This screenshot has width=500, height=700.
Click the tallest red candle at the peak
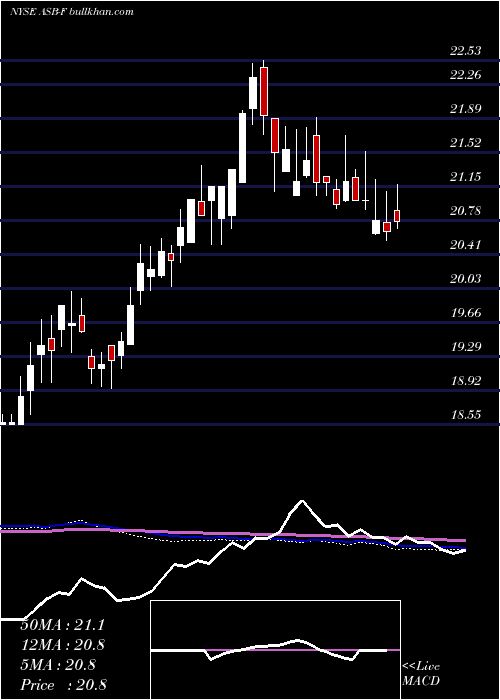264,92
